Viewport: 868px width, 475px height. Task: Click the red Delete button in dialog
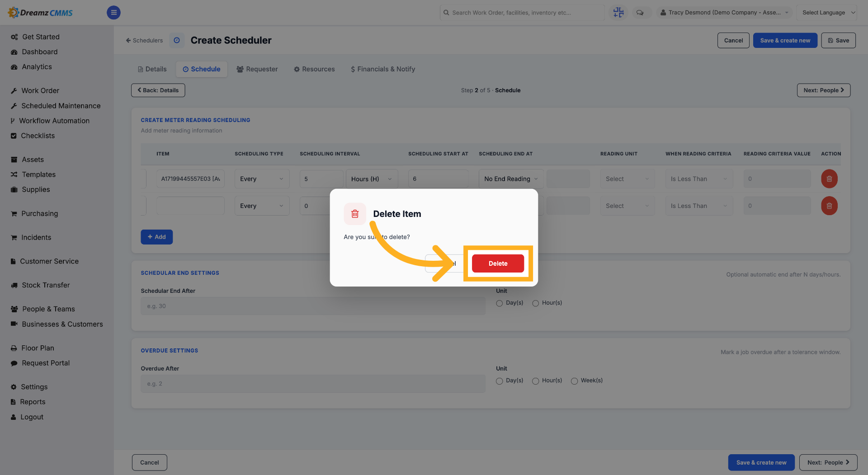[x=498, y=263]
